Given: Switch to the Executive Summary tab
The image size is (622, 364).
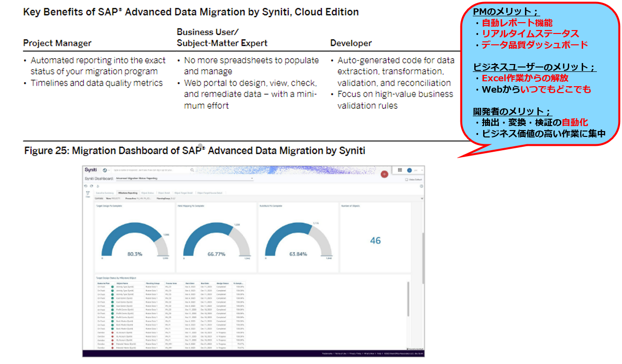Looking at the screenshot, I should [x=104, y=193].
